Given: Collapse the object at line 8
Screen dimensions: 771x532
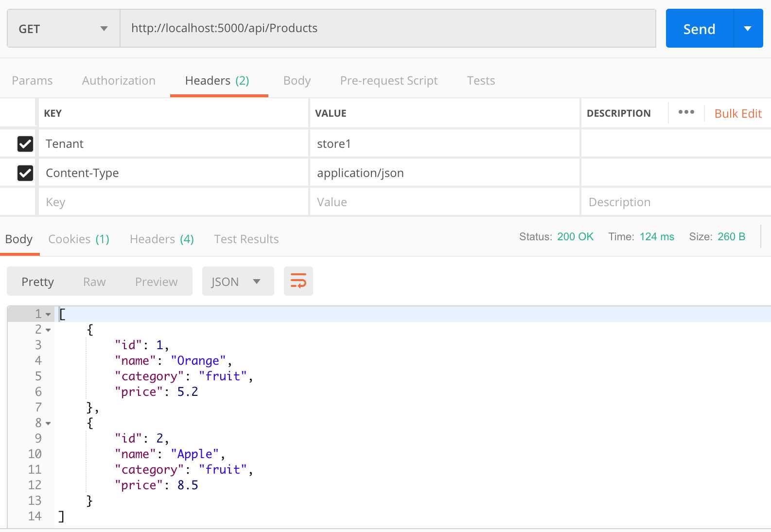Looking at the screenshot, I should [x=48, y=424].
